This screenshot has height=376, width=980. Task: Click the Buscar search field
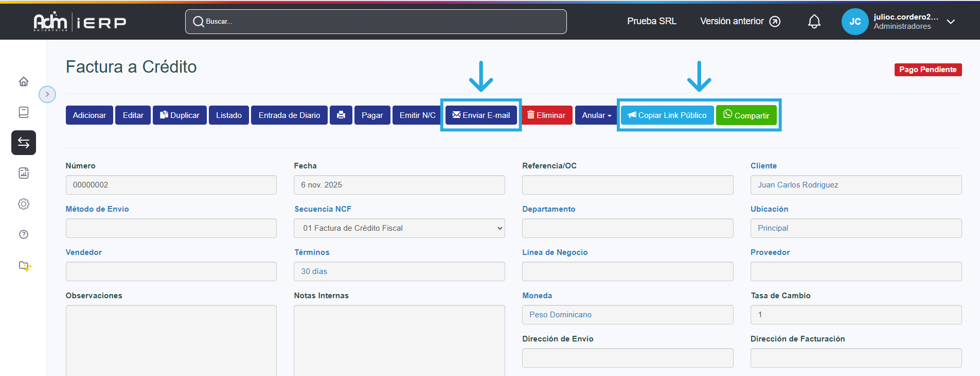pyautogui.click(x=376, y=22)
